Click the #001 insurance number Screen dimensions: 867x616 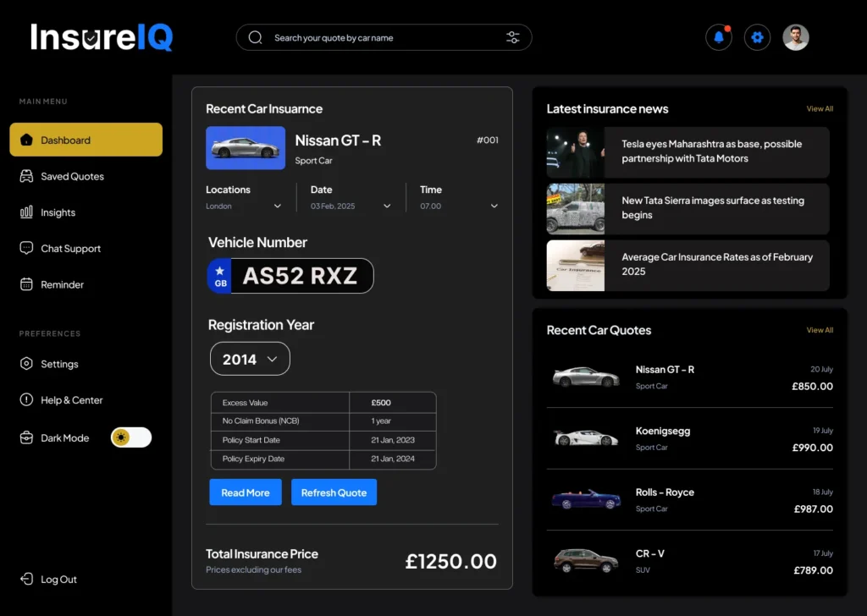tap(487, 140)
